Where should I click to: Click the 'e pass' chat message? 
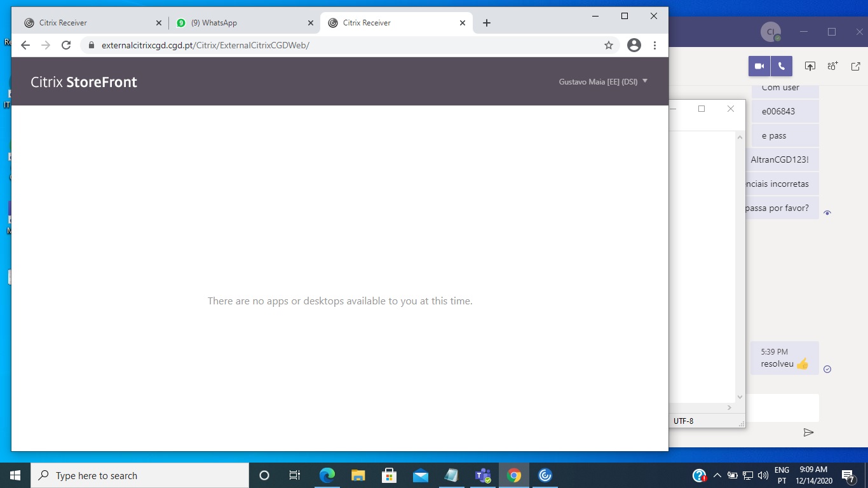coord(785,135)
